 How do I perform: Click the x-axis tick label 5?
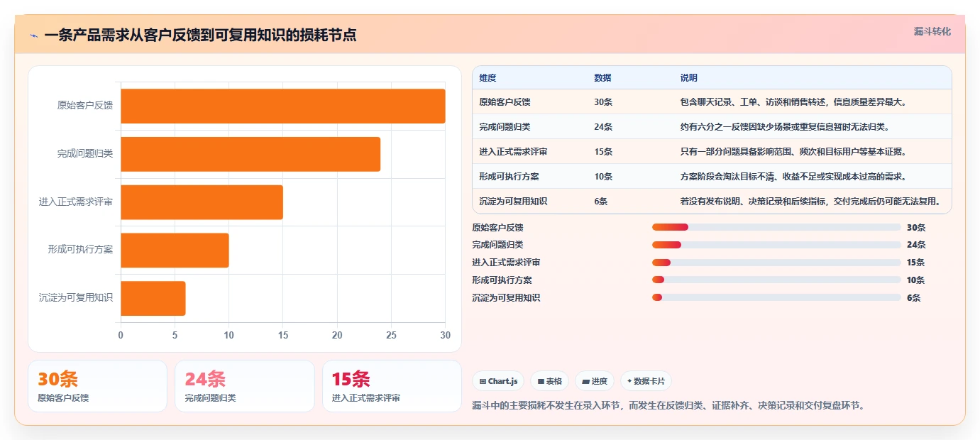pyautogui.click(x=175, y=335)
